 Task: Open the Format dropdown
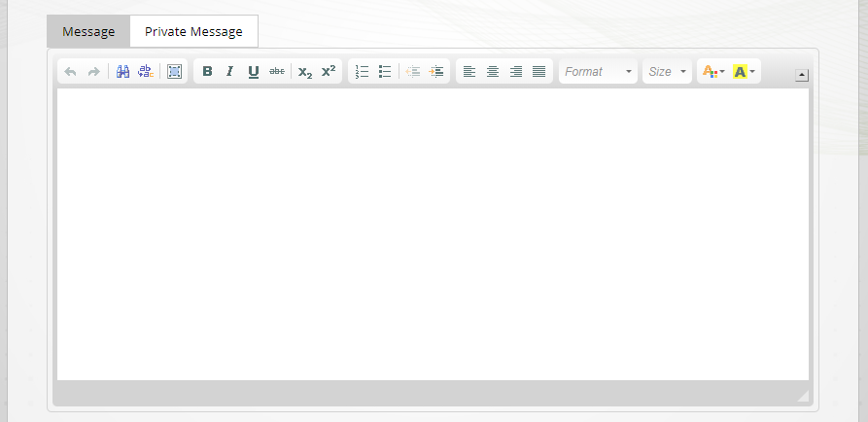[x=598, y=72]
